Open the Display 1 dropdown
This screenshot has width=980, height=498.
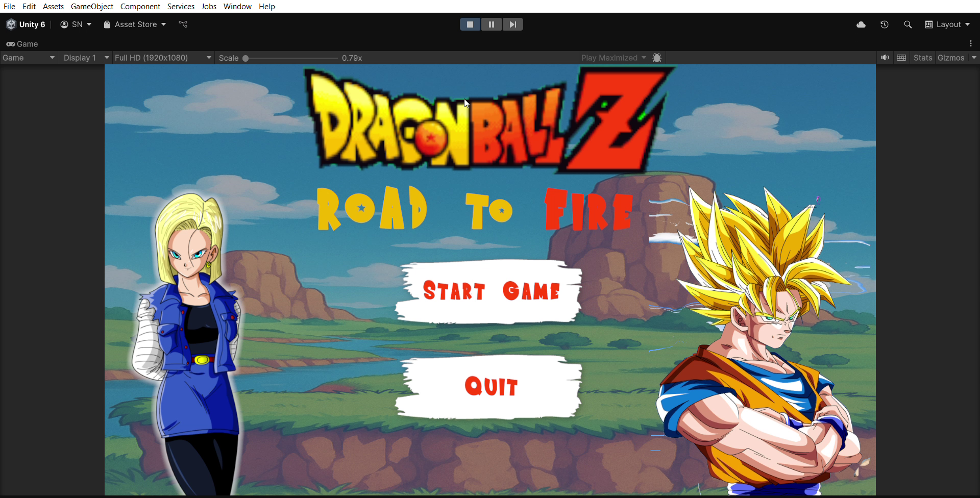tap(85, 58)
